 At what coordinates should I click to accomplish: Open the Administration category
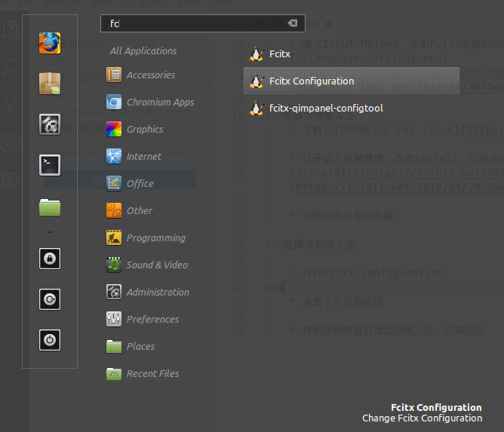[x=148, y=293]
